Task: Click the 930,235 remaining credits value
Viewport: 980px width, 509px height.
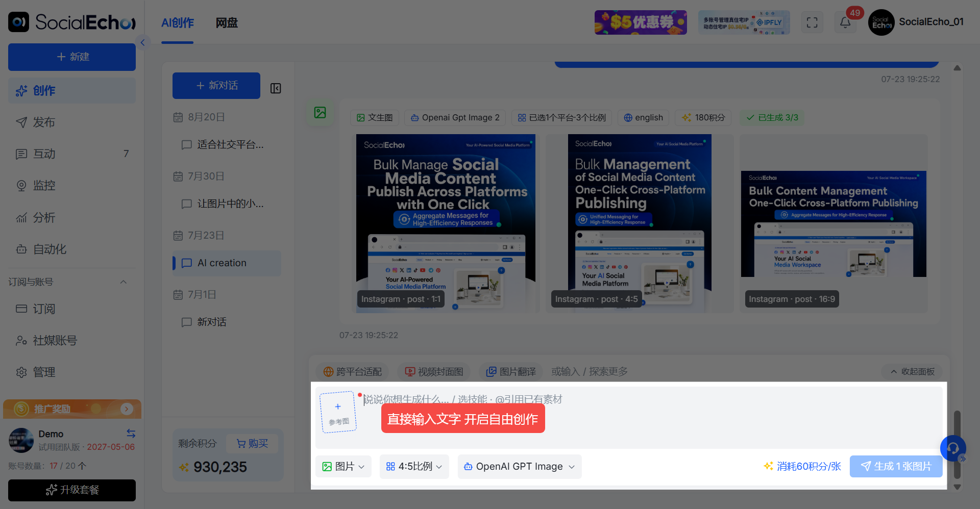Action: tap(220, 467)
